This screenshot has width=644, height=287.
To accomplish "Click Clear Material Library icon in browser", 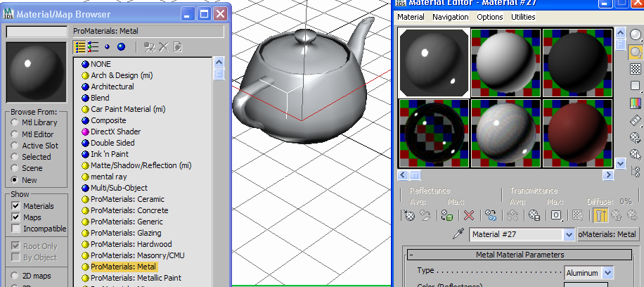I will (177, 47).
